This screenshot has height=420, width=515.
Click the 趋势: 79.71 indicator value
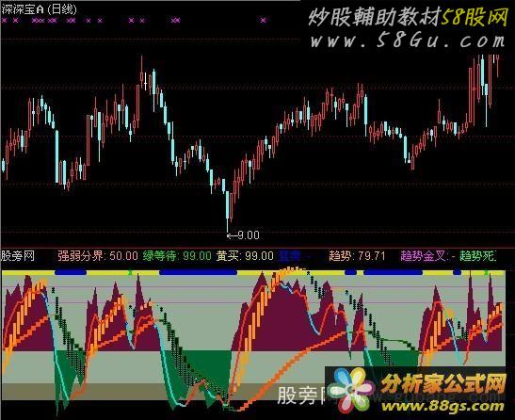(357, 256)
